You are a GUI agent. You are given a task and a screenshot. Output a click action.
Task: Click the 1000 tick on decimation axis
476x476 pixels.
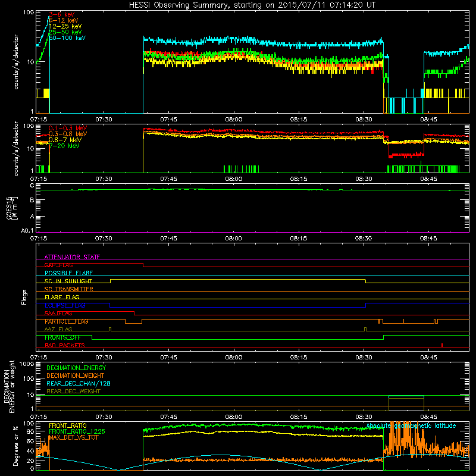coord(27,364)
